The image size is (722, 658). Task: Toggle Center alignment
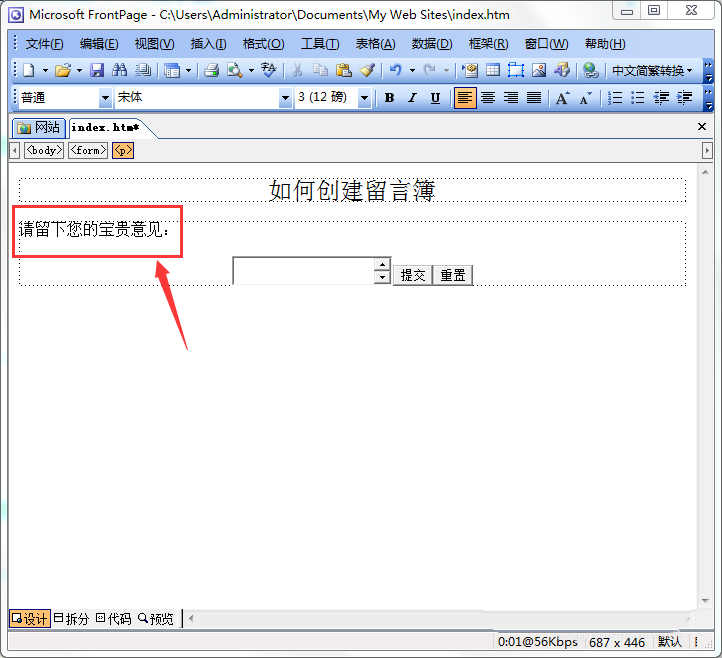pyautogui.click(x=488, y=98)
